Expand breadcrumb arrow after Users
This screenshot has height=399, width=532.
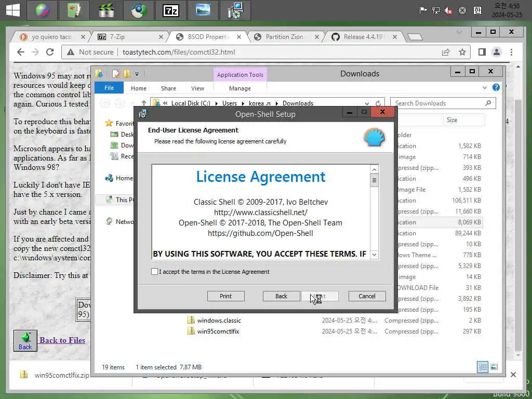(x=243, y=103)
